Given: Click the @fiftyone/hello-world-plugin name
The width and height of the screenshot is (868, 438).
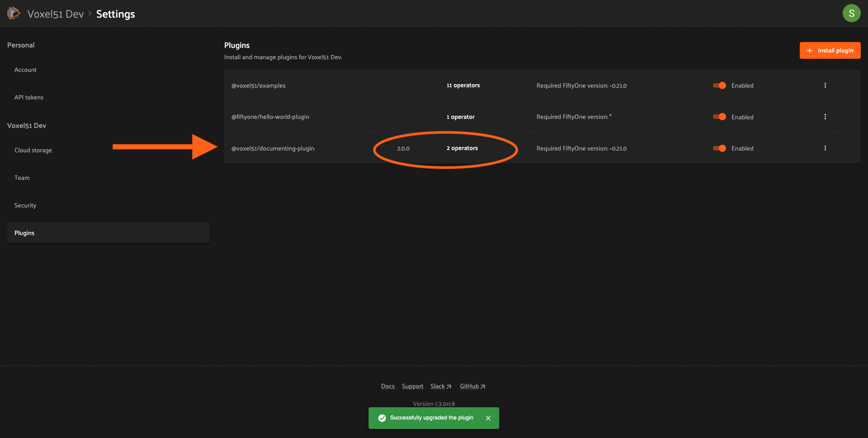Looking at the screenshot, I should (x=270, y=117).
